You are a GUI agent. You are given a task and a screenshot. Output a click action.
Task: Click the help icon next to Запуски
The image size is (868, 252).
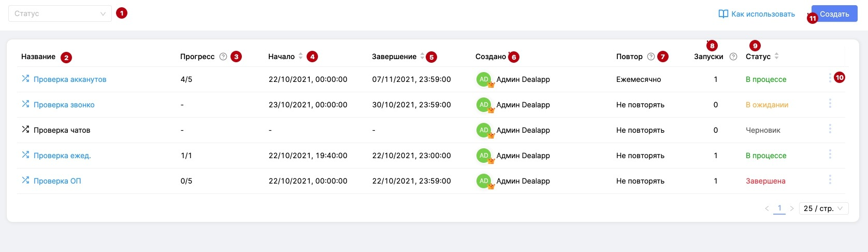[733, 57]
